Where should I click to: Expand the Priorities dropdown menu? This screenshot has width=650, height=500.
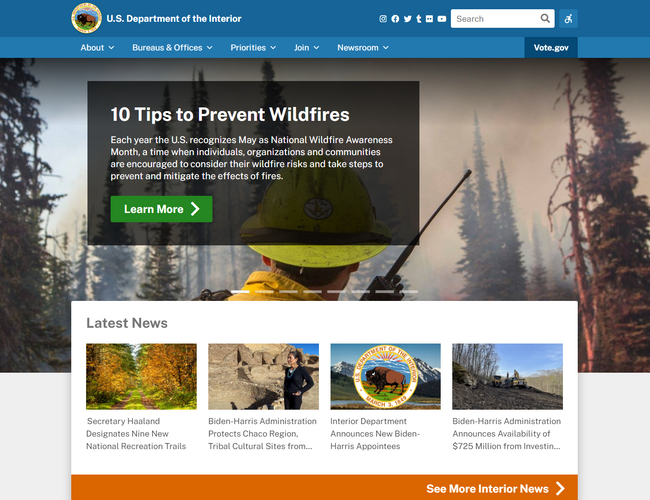coord(253,48)
